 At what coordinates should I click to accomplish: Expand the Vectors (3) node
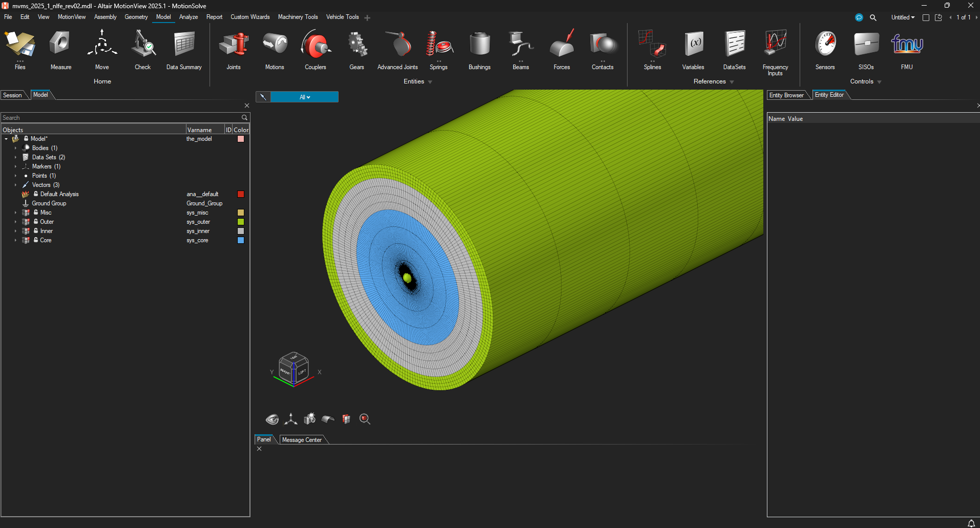click(15, 185)
